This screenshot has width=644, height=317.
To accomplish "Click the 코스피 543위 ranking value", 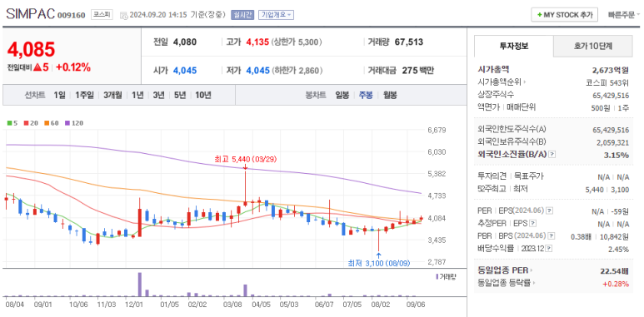I will click(x=607, y=82).
